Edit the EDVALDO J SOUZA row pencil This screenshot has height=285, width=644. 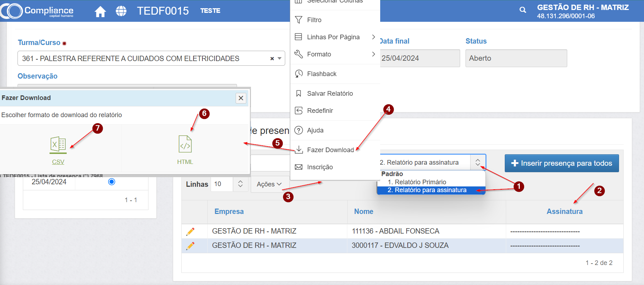191,246
